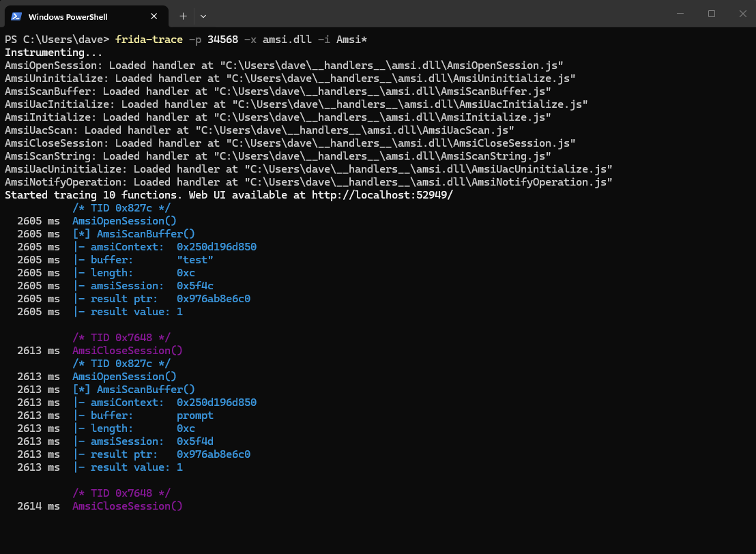Viewport: 756px width, 554px height.
Task: Click the AmsiUacUninitialize.js handler path
Action: (x=428, y=170)
